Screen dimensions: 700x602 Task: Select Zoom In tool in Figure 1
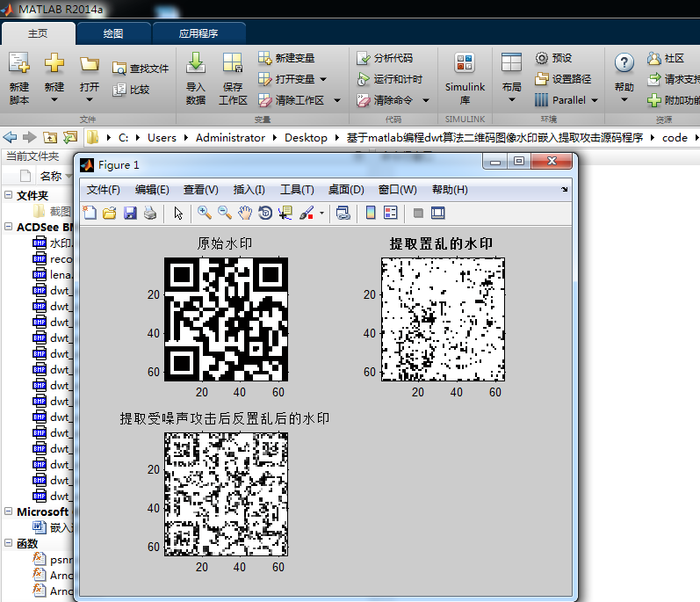tap(205, 213)
